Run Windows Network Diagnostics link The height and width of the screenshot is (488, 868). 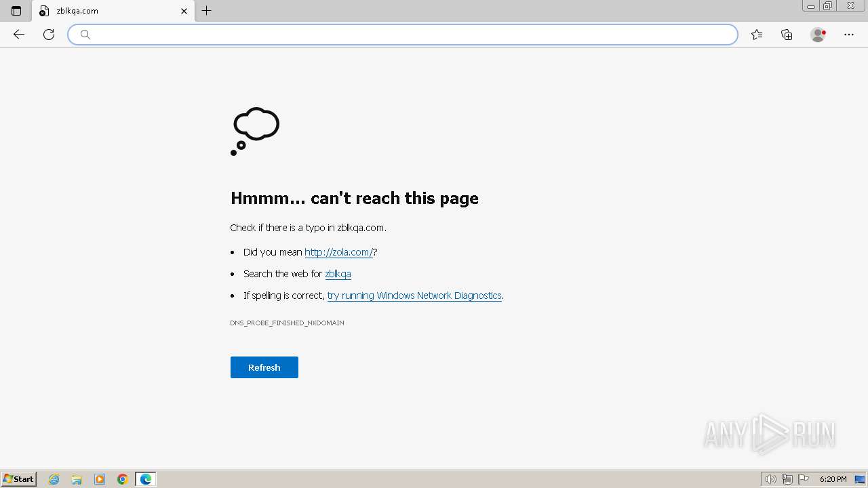coord(414,296)
